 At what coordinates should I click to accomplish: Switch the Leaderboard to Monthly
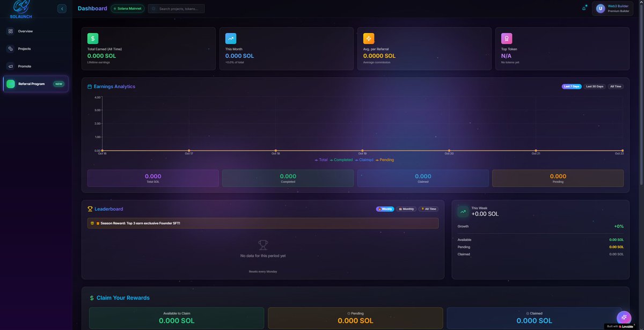[405, 209]
